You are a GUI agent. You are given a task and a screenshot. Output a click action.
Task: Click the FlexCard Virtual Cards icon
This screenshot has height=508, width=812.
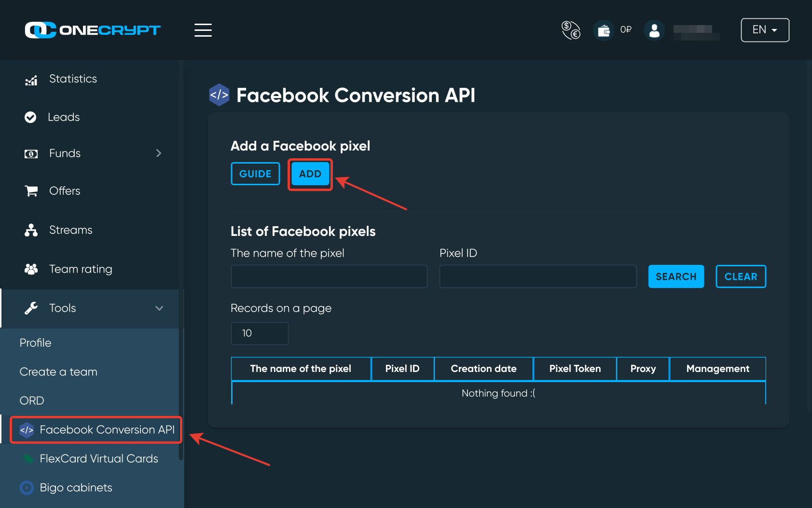[x=28, y=458]
